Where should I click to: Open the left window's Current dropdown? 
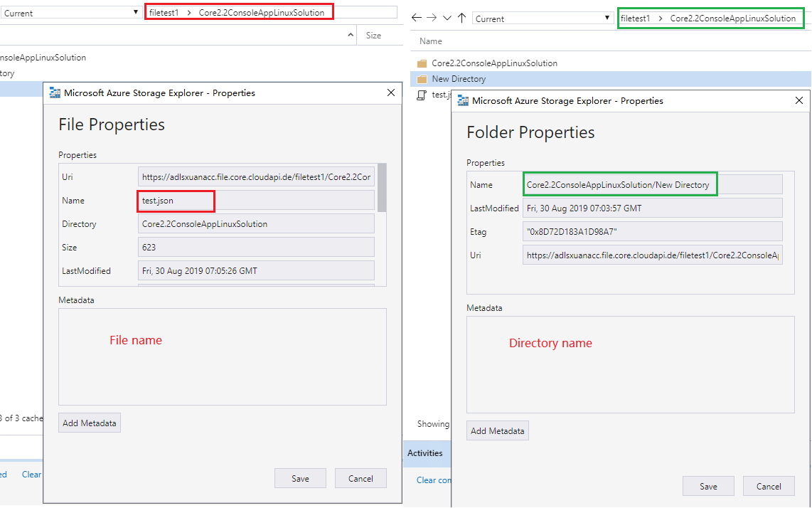pyautogui.click(x=134, y=11)
